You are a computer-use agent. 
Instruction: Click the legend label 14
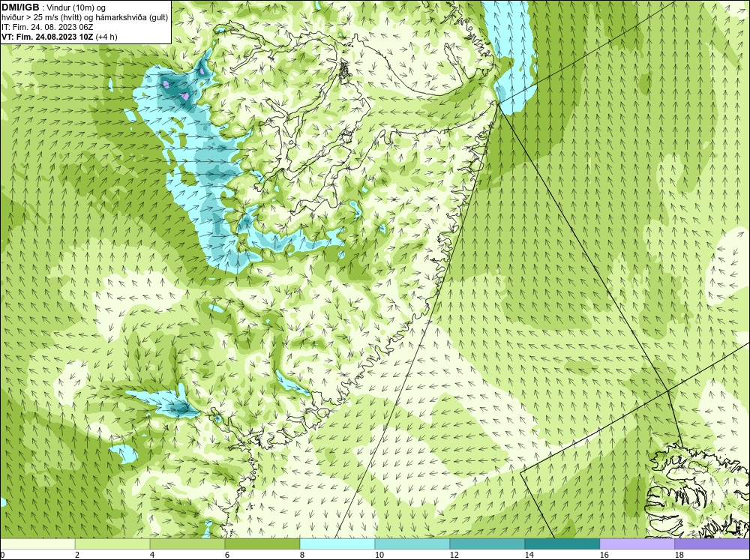coord(529,555)
